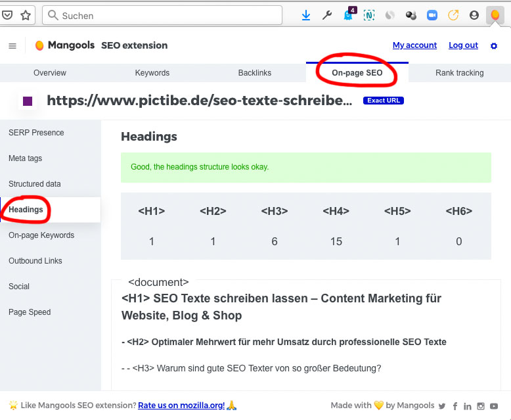Click the My account link

pos(414,45)
